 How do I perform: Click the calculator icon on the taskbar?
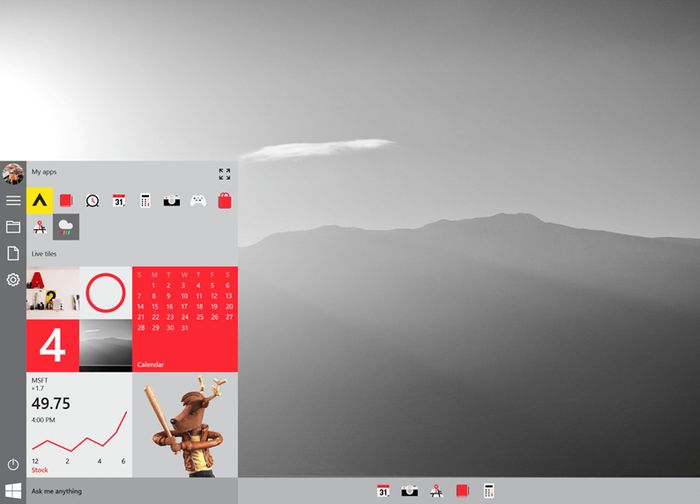coord(489,491)
